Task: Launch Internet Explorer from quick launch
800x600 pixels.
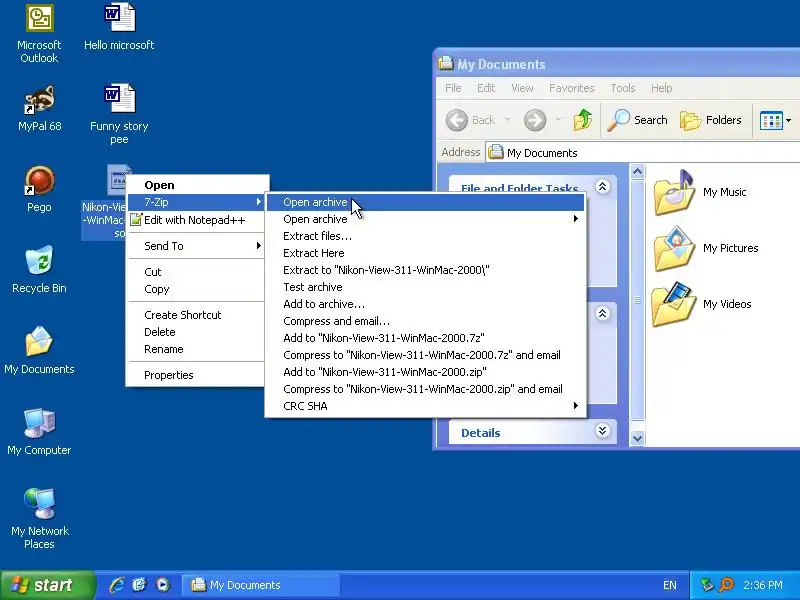Action: click(x=117, y=585)
